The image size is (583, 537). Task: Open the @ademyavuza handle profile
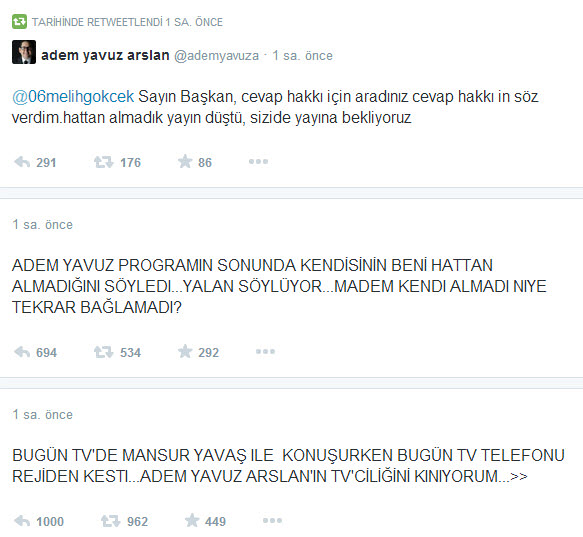coord(216,56)
